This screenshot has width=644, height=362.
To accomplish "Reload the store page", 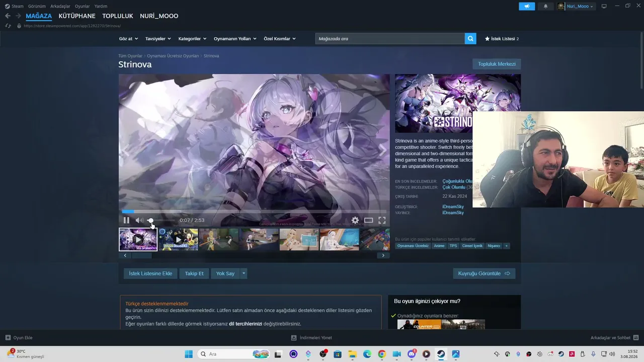I will click(x=8, y=26).
